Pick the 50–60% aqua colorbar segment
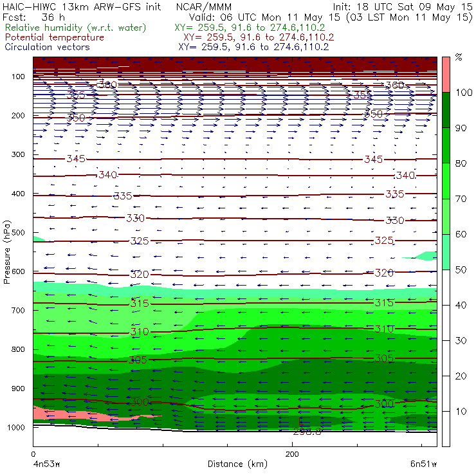The image size is (476, 476). 446,252
